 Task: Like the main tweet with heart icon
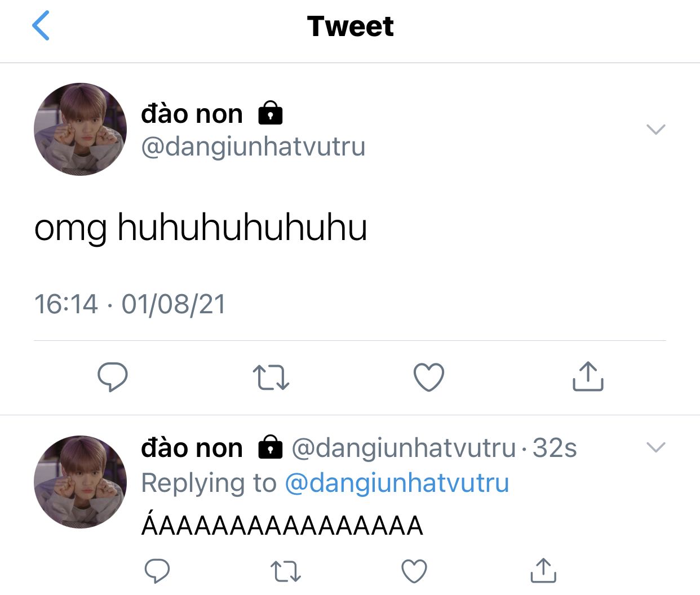pyautogui.click(x=429, y=377)
